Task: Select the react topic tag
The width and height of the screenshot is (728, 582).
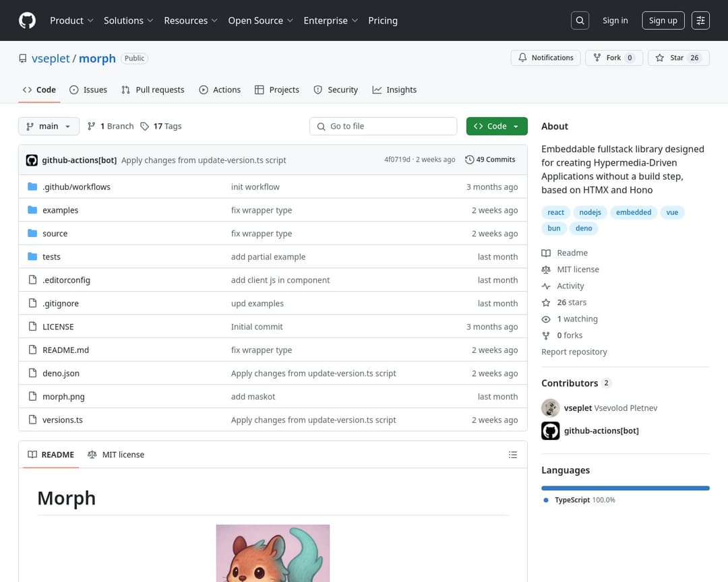Action: [x=555, y=212]
